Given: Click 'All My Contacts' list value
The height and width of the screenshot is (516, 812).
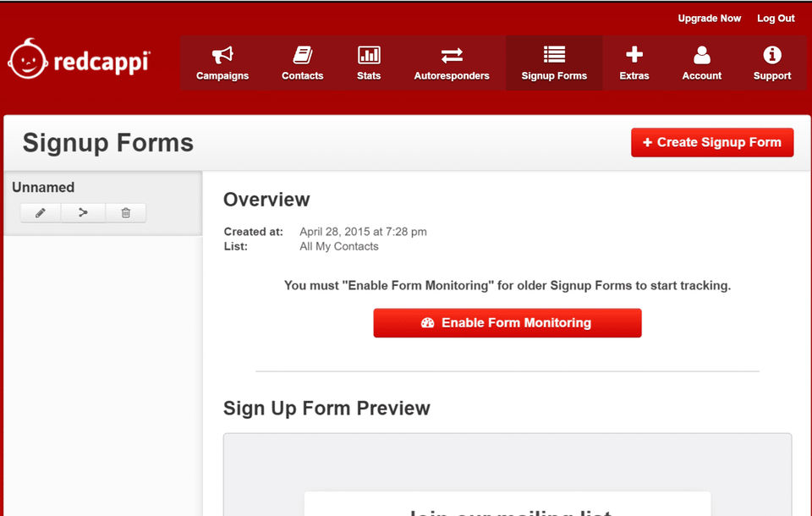Looking at the screenshot, I should (339, 247).
